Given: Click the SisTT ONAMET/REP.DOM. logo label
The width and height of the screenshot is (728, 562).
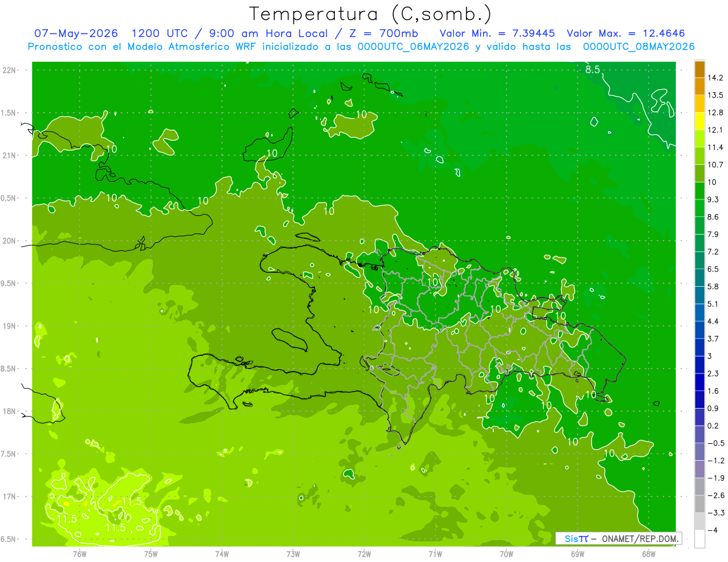Looking at the screenshot, I should click(619, 538).
